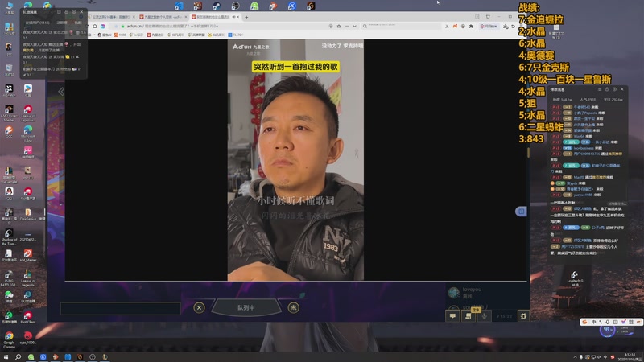Open the PUBG BATTLEGROUNDS desktop shortcut
This screenshot has width=644, height=362.
pyautogui.click(x=9, y=278)
